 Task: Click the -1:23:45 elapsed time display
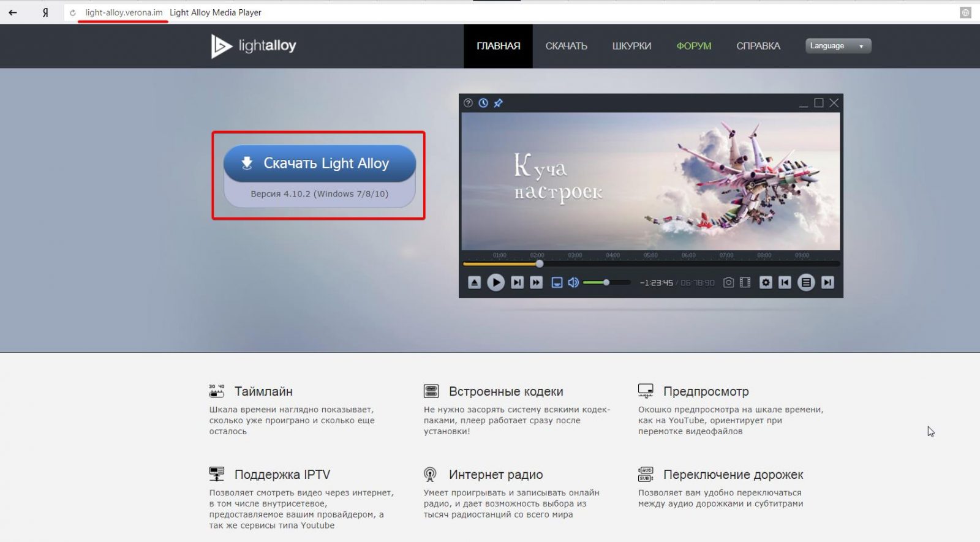[656, 283]
